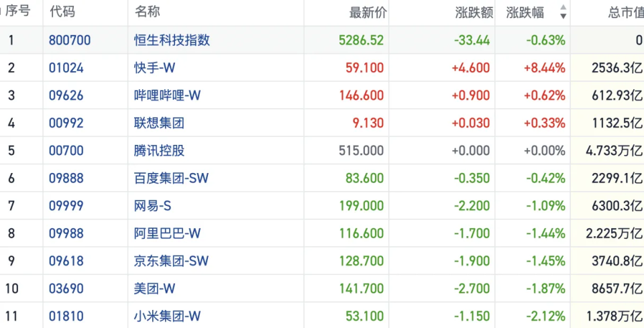Open 京东集团-SW stock page
Screen dimensions: 644x328
[171, 261]
